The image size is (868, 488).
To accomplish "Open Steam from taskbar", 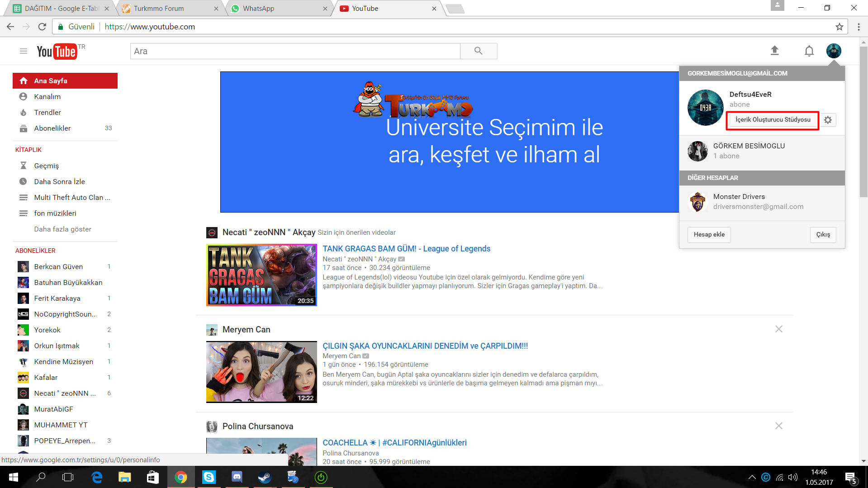I will tap(265, 477).
